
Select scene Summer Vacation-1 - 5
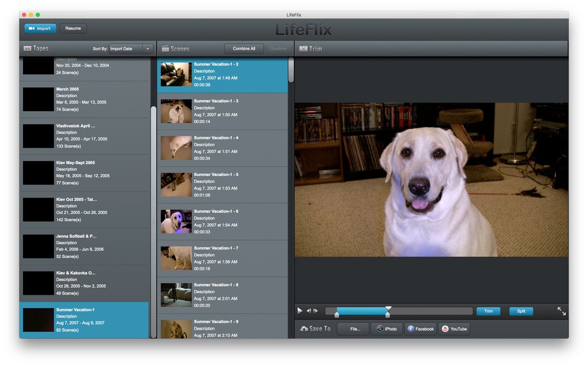[x=222, y=185]
